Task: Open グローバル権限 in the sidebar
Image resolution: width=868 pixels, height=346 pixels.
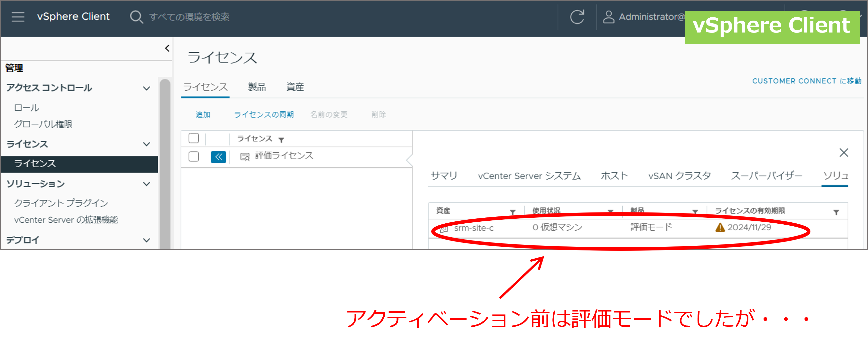Action: tap(43, 124)
